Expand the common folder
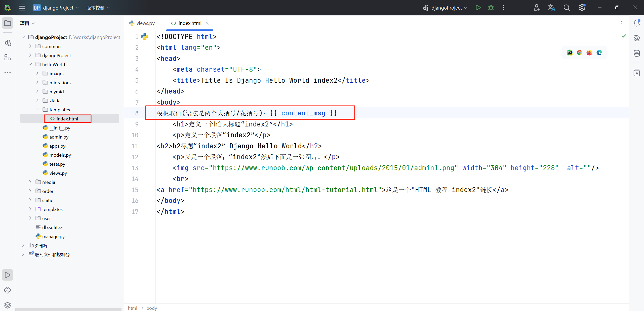 point(30,46)
